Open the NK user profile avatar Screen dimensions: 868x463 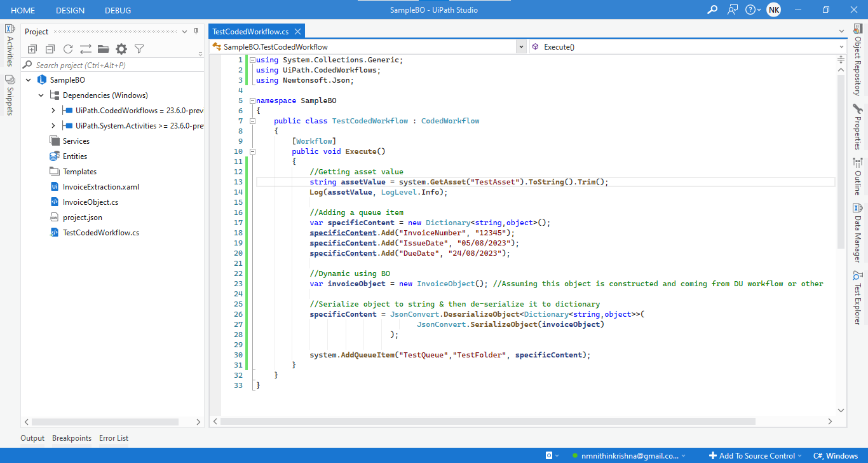[773, 10]
